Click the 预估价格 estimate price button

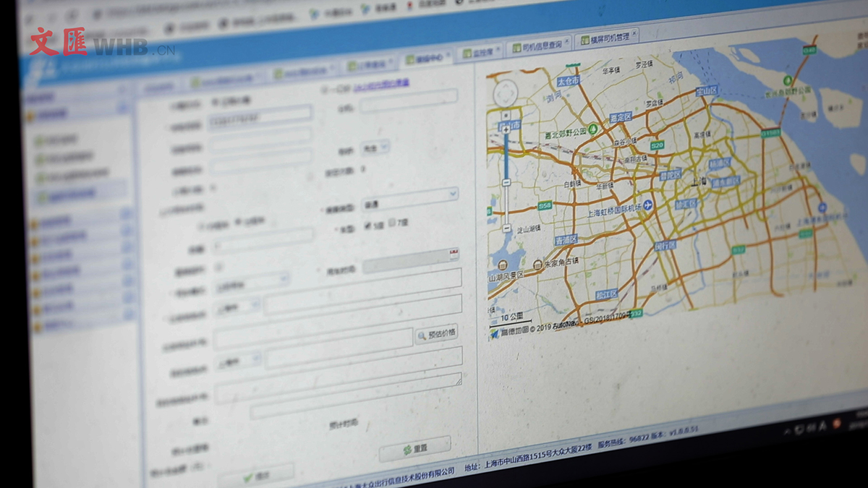click(436, 334)
